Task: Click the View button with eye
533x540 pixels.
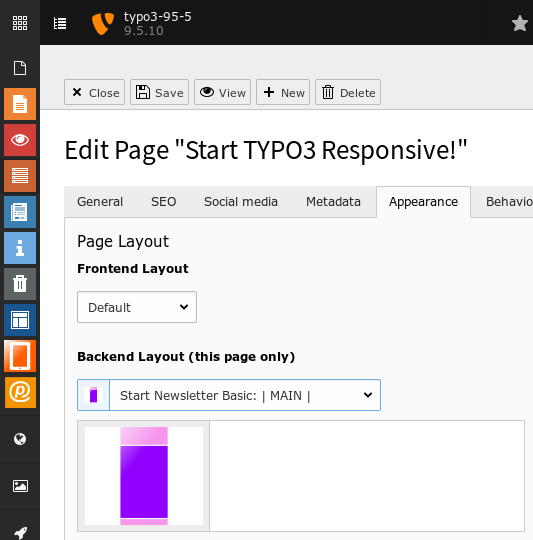Action: coord(222,92)
